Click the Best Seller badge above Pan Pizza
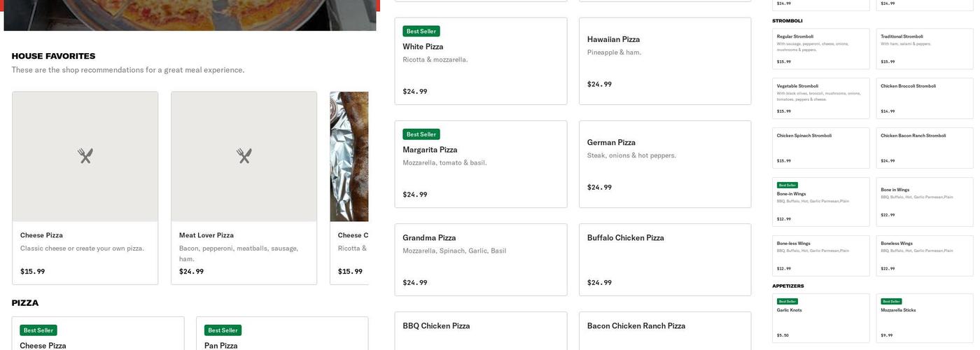 point(223,330)
